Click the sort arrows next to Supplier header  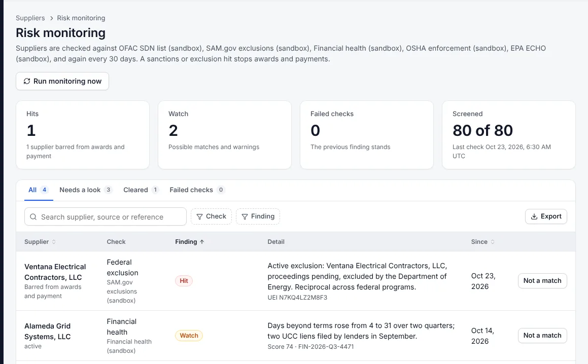(54, 242)
